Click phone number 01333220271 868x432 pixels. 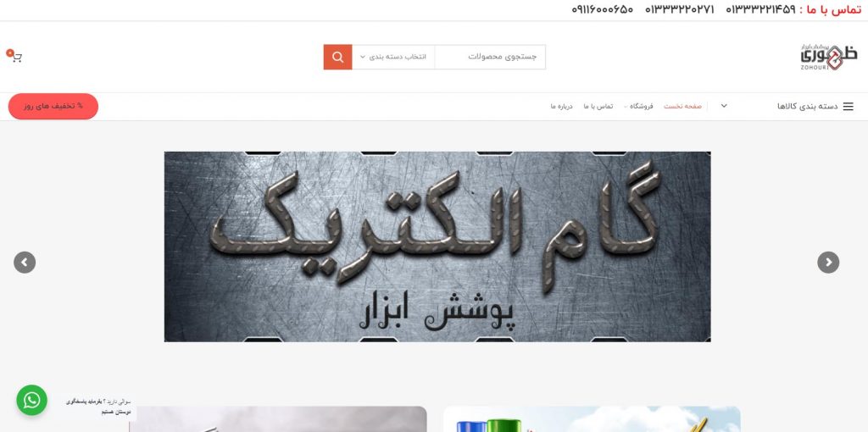tap(679, 10)
